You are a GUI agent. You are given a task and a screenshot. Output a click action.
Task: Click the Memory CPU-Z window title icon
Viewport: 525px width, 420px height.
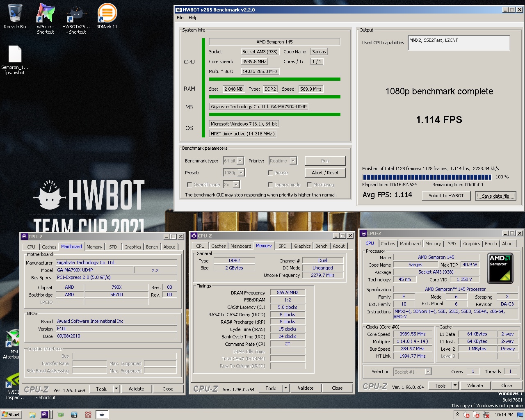point(194,236)
